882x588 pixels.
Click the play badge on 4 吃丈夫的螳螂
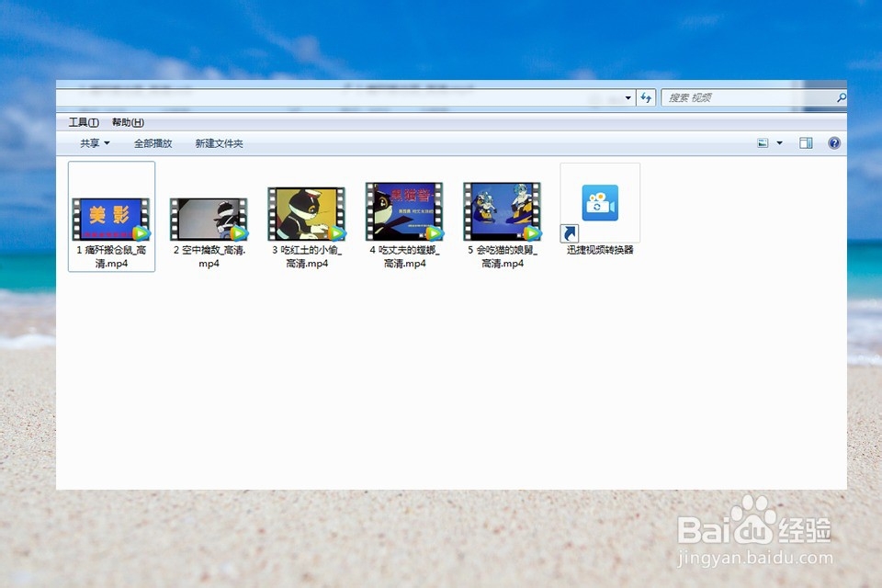pos(434,232)
